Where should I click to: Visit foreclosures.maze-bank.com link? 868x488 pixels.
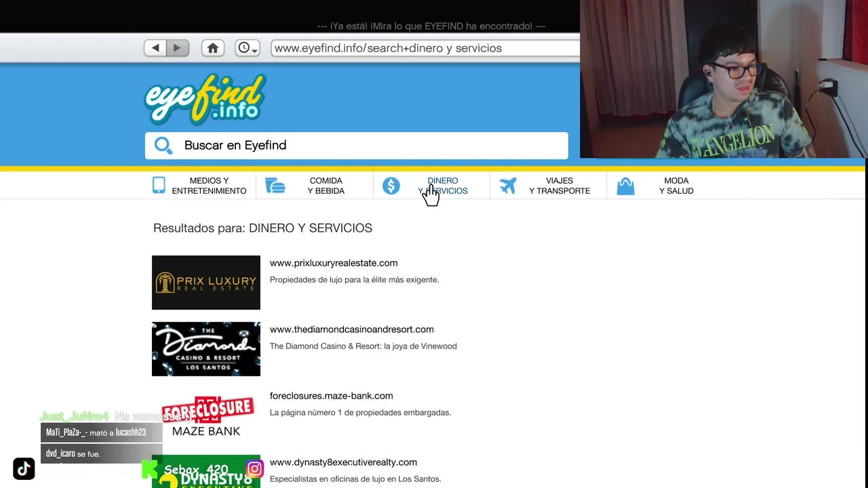[x=331, y=396]
